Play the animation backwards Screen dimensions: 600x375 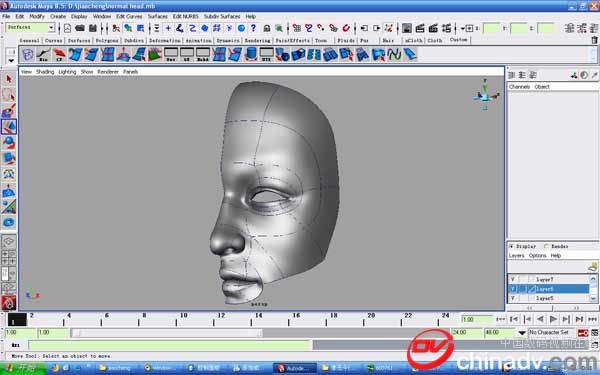pos(540,319)
